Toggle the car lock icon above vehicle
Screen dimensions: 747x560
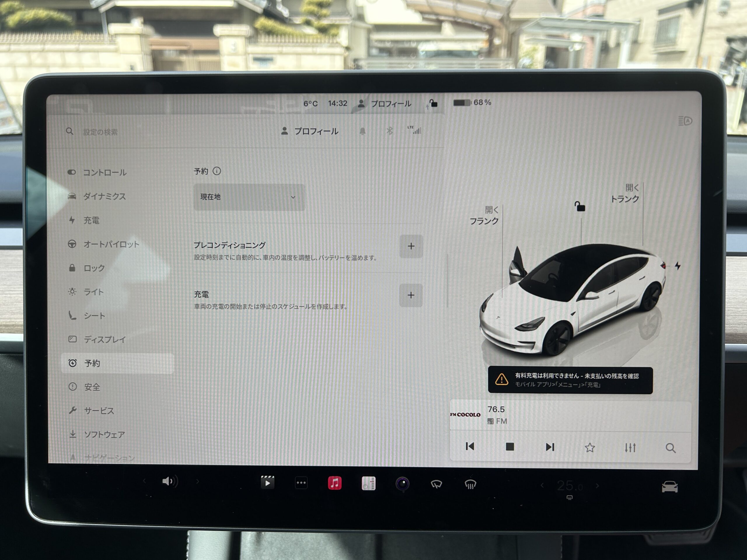[x=580, y=206]
